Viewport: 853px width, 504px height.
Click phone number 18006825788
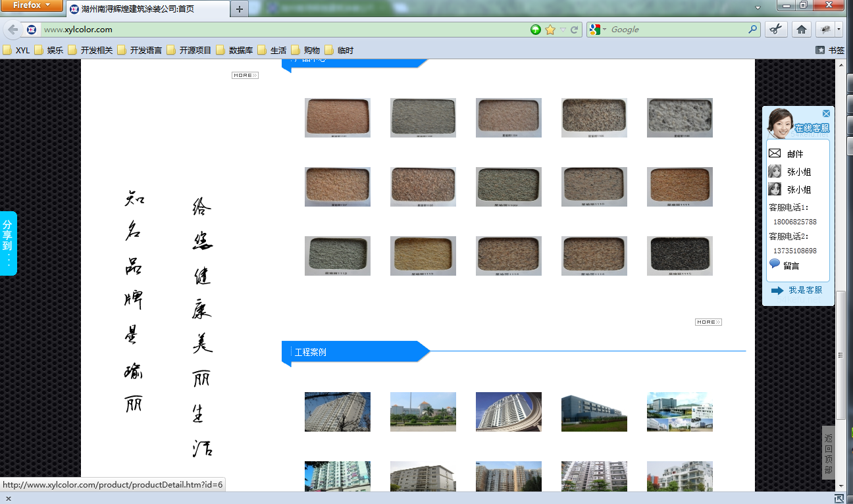tap(795, 222)
